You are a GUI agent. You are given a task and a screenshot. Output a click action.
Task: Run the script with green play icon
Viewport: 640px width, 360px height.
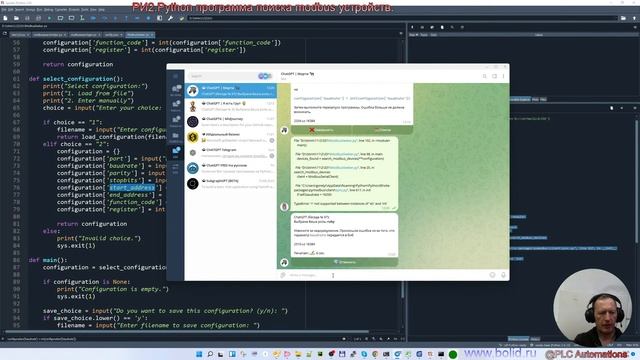[49, 18]
